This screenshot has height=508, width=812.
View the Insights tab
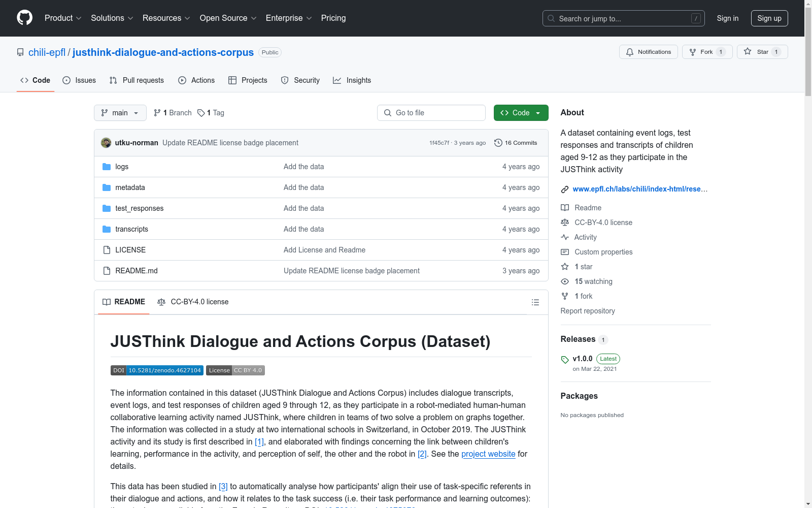[352, 80]
